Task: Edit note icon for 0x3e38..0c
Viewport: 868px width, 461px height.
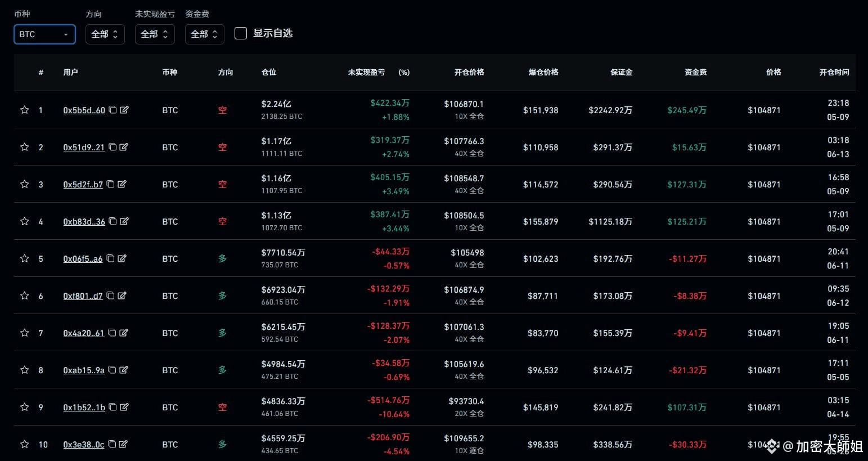Action: [123, 444]
